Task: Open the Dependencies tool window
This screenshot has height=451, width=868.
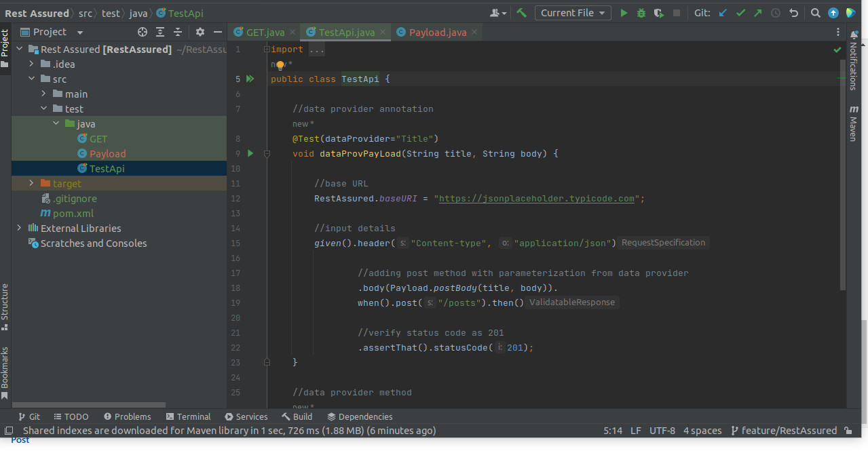Action: pos(360,416)
